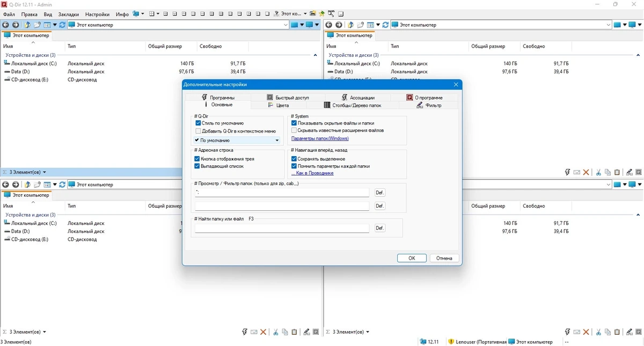Expand address bar dropdown in top-left pane

tap(286, 25)
